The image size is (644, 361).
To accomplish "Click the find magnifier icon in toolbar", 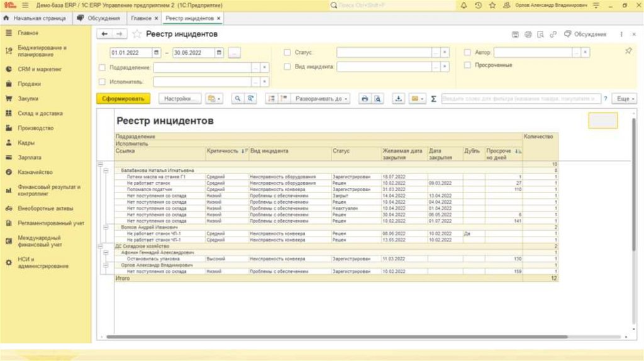I will 238,99.
